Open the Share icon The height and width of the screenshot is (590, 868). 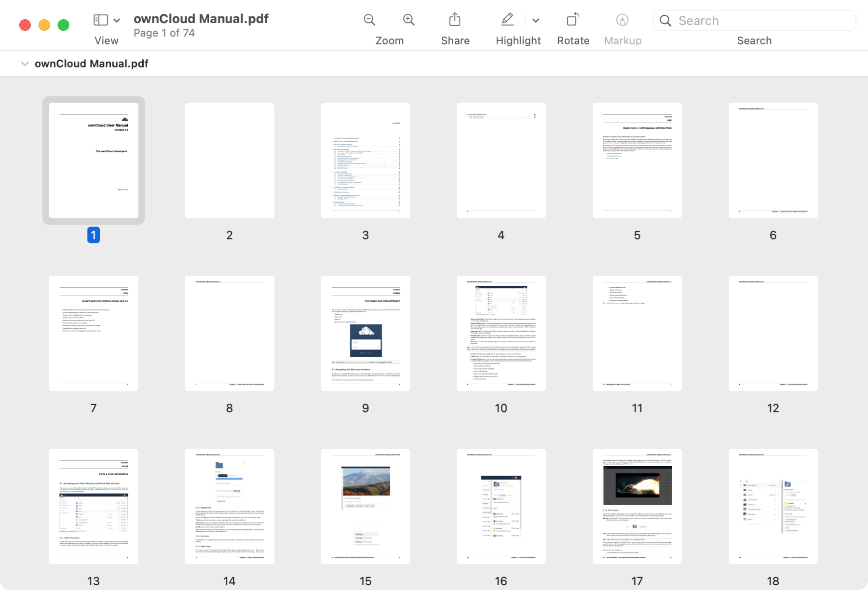[455, 20]
